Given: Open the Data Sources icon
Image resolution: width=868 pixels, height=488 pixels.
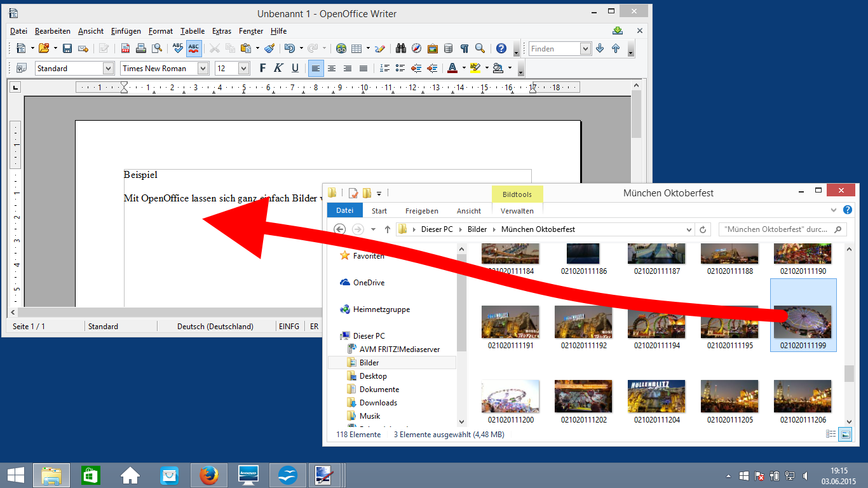Looking at the screenshot, I should (449, 48).
